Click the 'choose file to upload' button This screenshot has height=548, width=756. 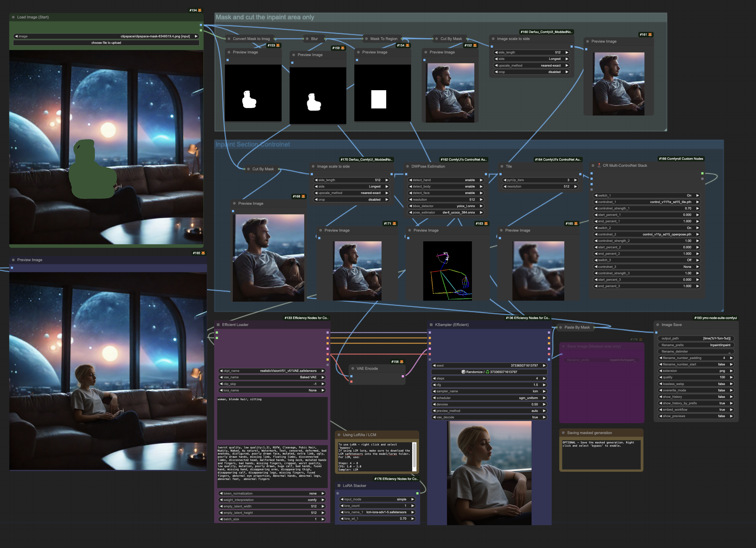tap(106, 43)
